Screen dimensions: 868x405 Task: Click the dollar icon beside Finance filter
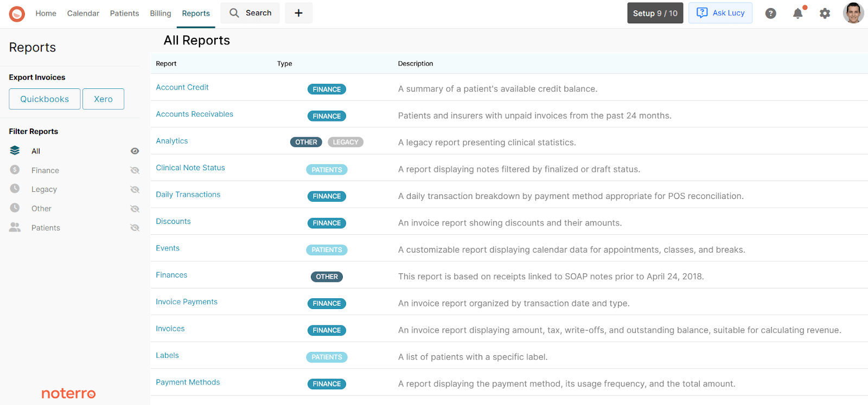[x=15, y=170]
